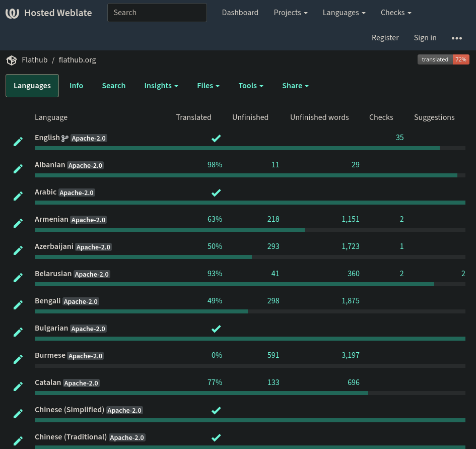Click the Bulgarian translated checkmark
The width and height of the screenshot is (476, 449).
(x=216, y=329)
